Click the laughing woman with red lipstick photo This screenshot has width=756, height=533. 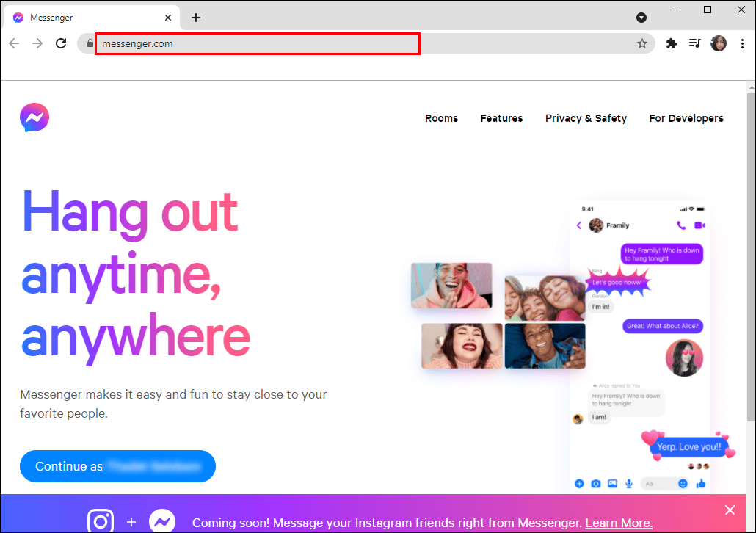(462, 346)
